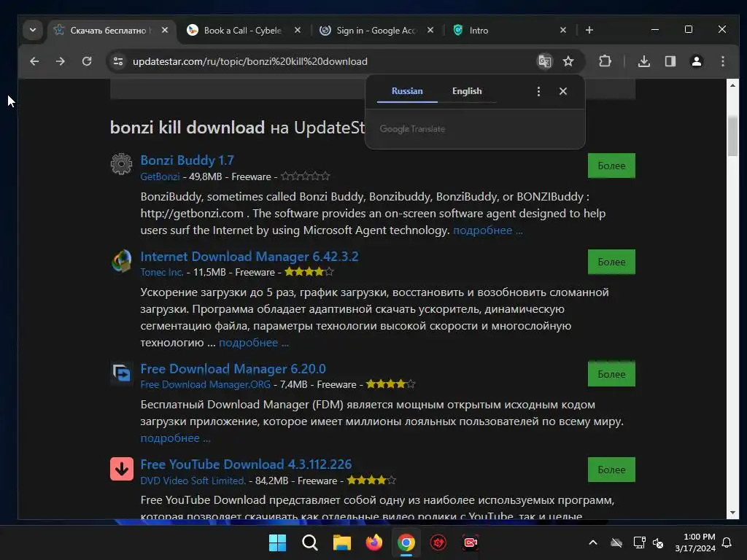The image size is (747, 560).
Task: Click Более button for Bonzi Buddy
Action: click(x=611, y=166)
